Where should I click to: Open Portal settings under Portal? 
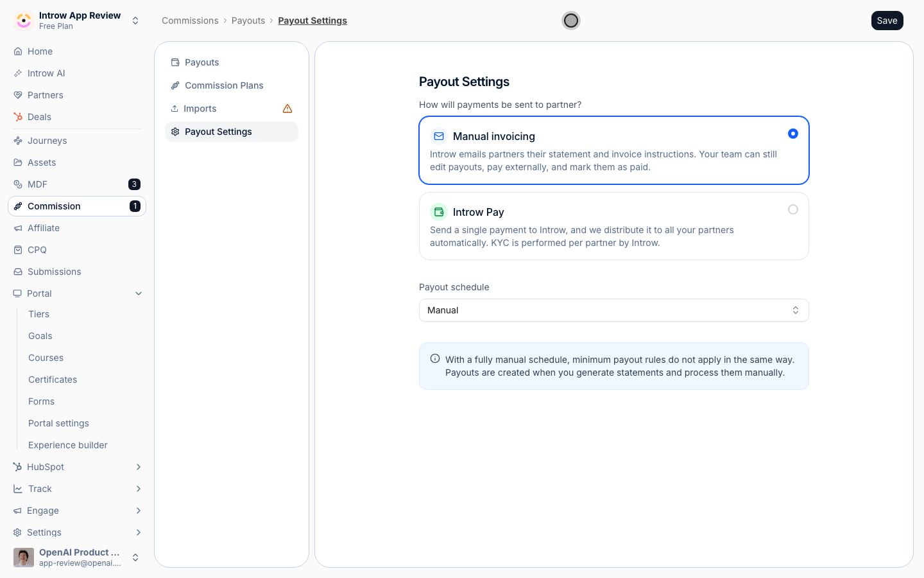pyautogui.click(x=58, y=423)
